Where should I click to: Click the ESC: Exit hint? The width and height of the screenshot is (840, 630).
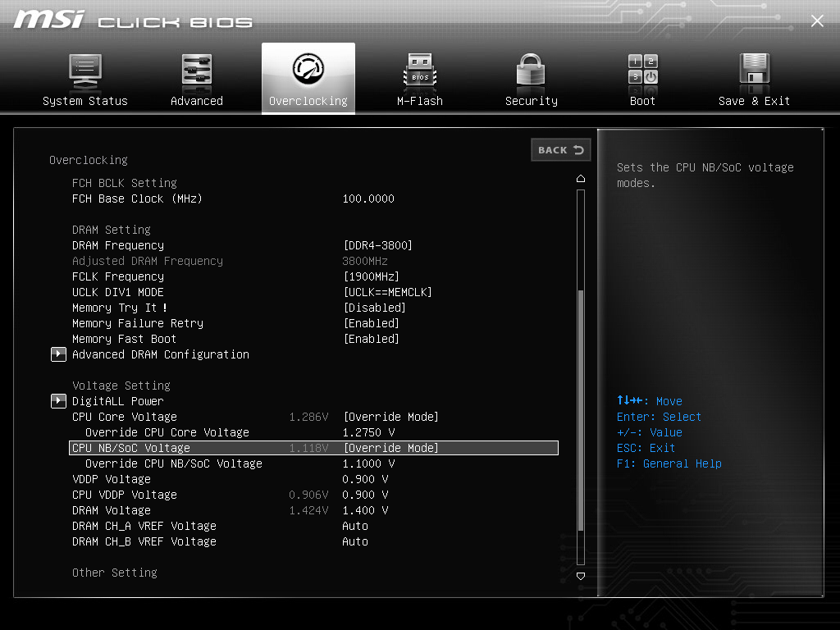point(646,448)
